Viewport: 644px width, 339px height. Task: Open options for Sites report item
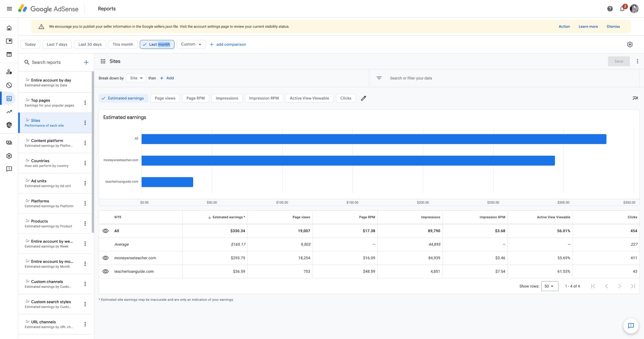click(85, 123)
